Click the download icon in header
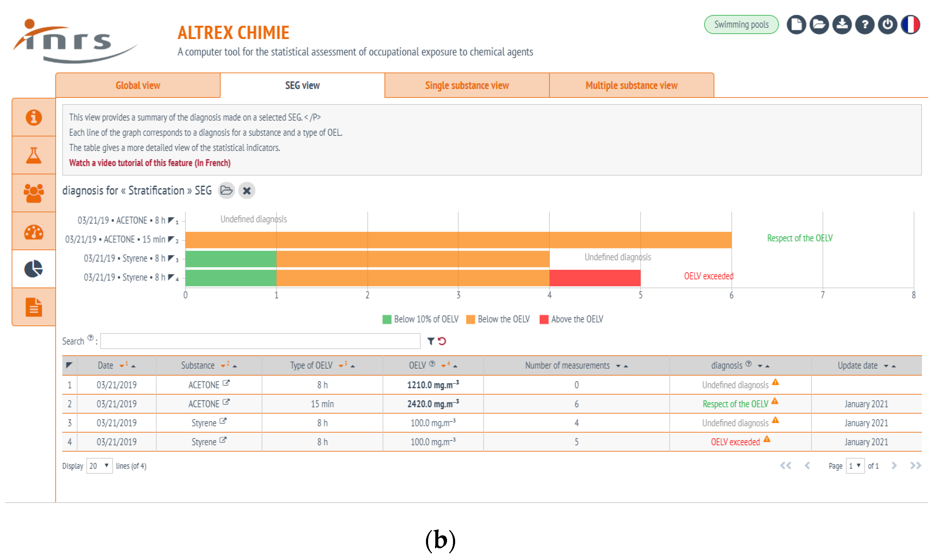Image resolution: width=940 pixels, height=560 pixels. [842, 25]
